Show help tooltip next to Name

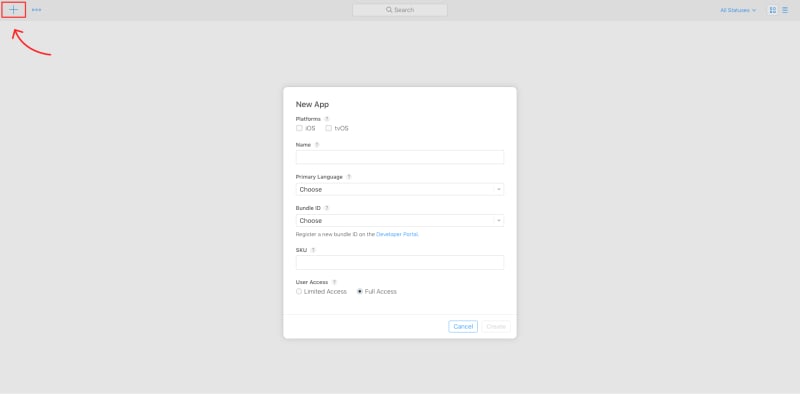click(x=317, y=145)
